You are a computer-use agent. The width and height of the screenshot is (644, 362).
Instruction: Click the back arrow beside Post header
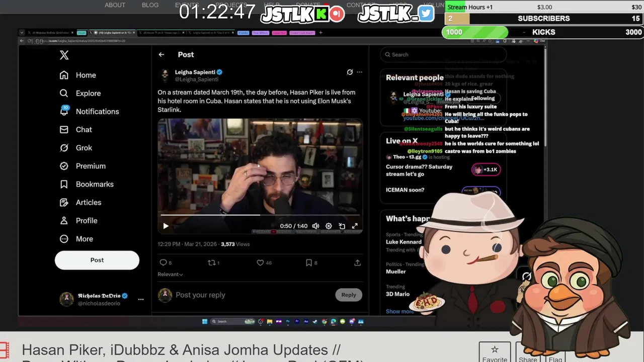click(x=161, y=54)
